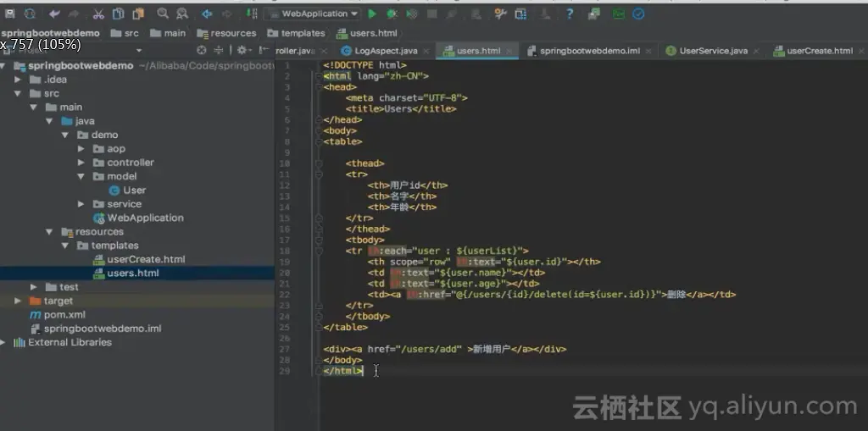
Task: Expand the test folder
Action: [34, 287]
